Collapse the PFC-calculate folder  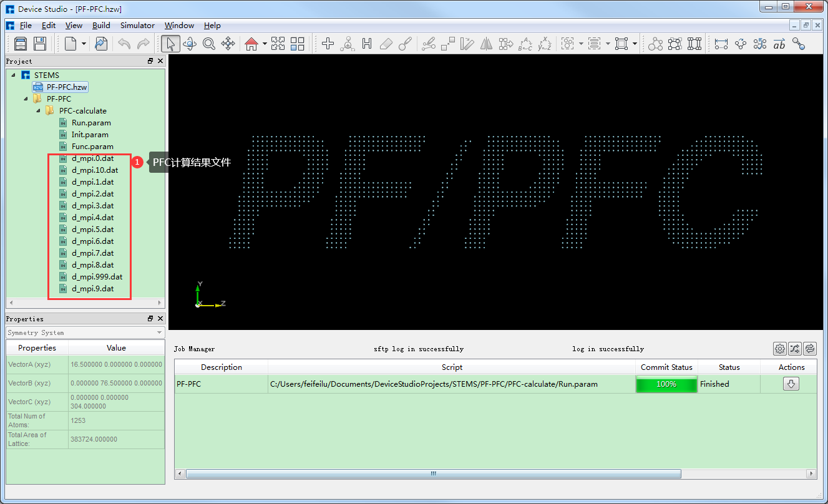point(39,111)
